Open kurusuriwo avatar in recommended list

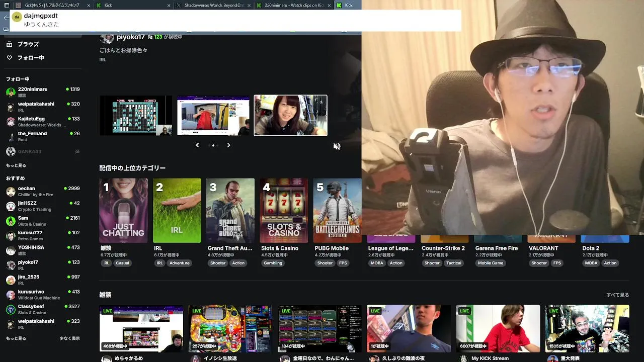(x=11, y=295)
